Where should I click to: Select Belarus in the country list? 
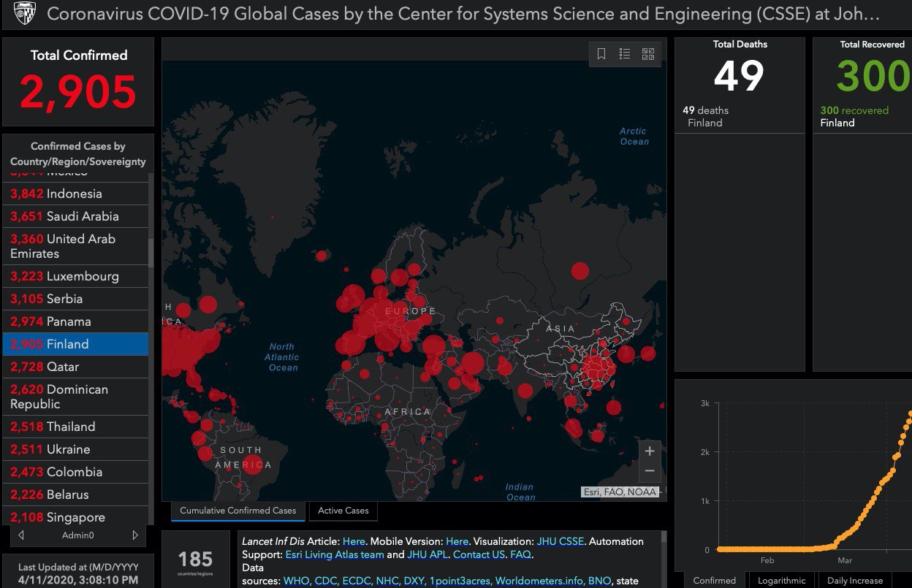(76, 495)
